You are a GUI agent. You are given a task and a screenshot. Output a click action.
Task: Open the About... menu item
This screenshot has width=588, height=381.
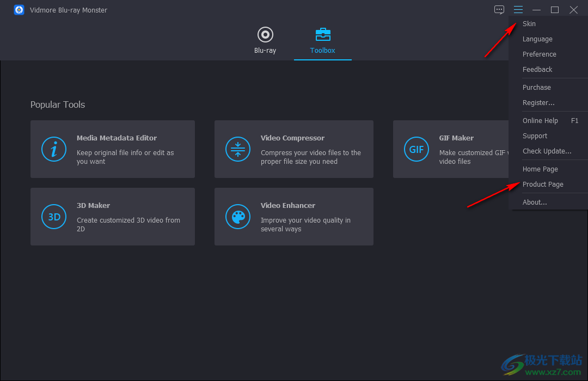[x=535, y=202]
